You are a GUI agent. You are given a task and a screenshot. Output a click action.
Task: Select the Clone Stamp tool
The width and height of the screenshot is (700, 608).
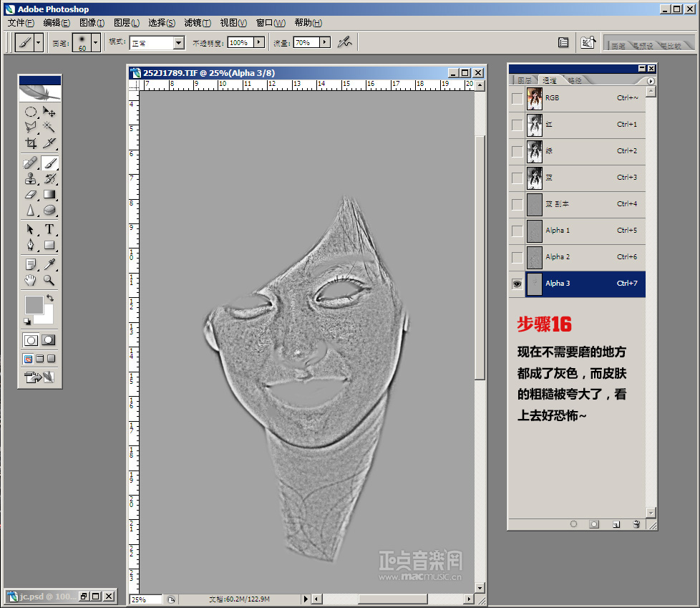[31, 179]
